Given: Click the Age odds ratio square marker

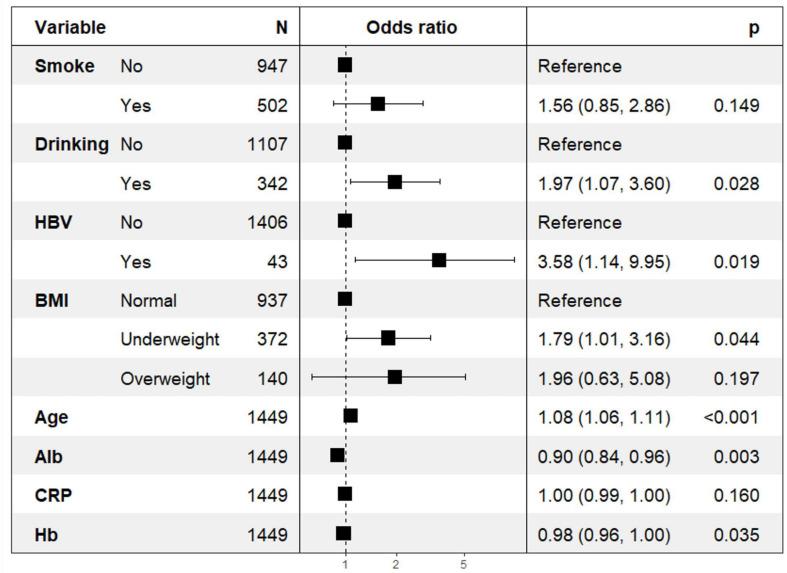Looking at the screenshot, I should [350, 416].
